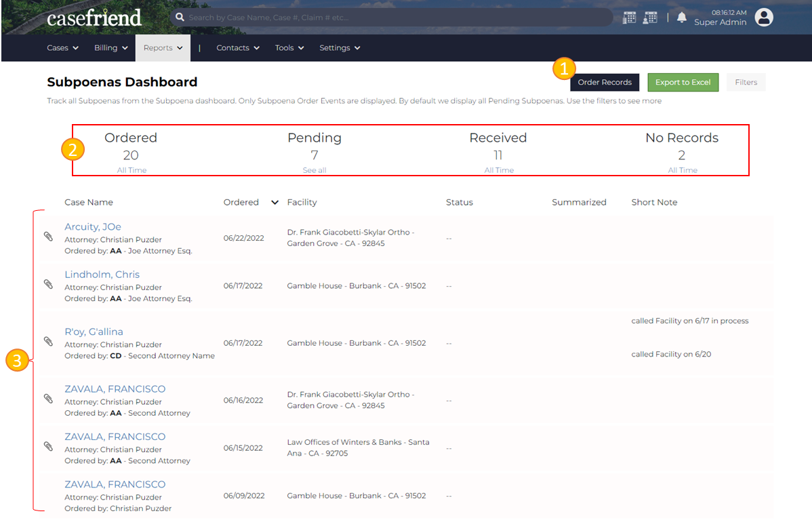Click the Short Note column header
This screenshot has height=520, width=812.
tap(654, 203)
